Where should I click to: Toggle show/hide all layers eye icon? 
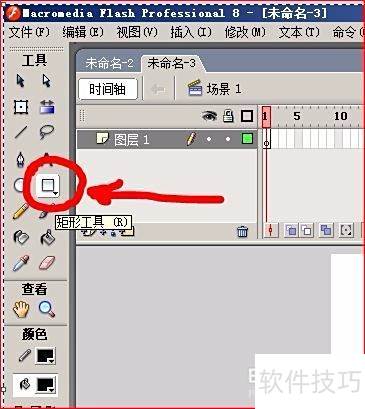coord(209,116)
